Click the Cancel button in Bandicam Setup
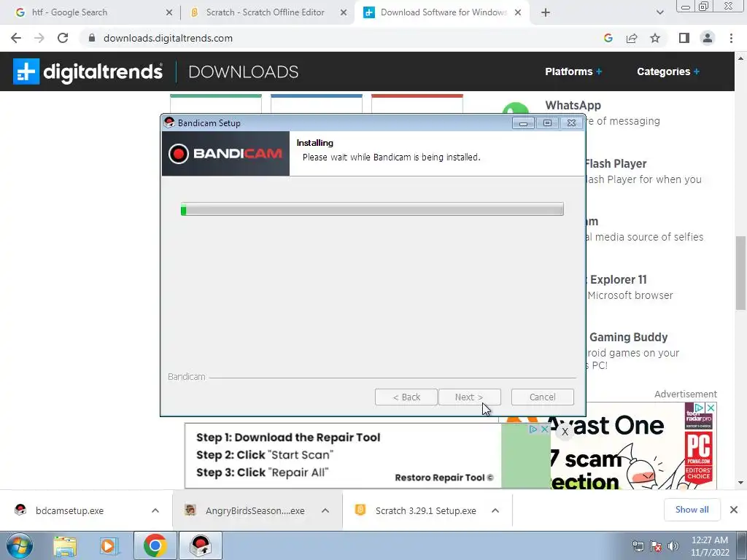 [542, 397]
